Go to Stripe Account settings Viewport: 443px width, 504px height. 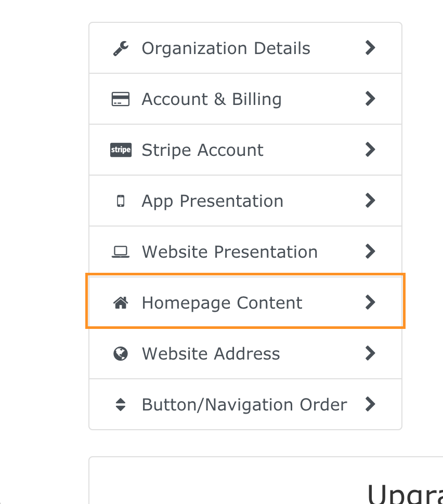[202, 150]
